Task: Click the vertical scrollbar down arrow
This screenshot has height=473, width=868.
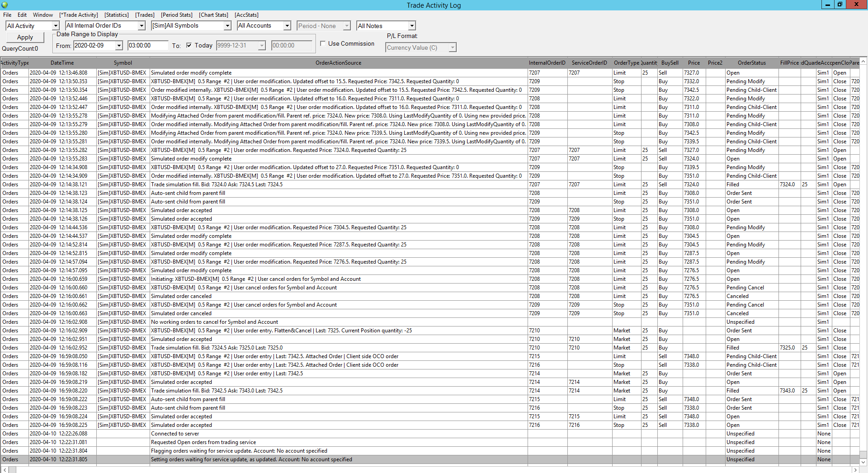Action: coord(863,462)
